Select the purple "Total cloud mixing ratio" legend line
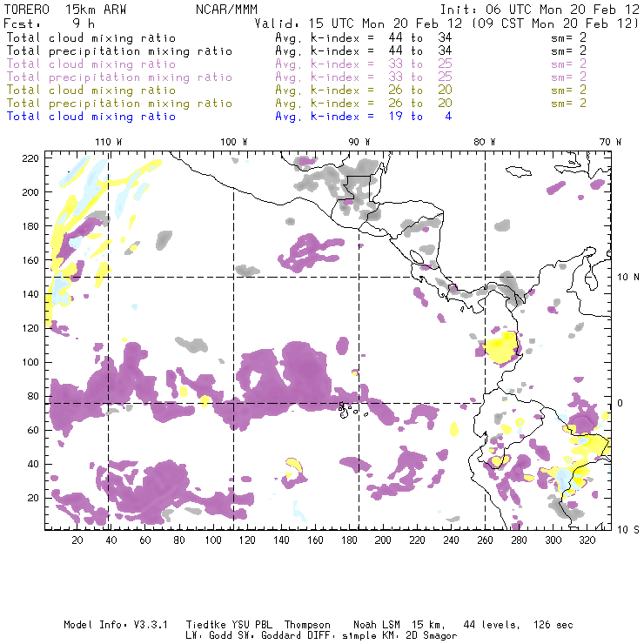644x644 pixels. tap(91, 64)
